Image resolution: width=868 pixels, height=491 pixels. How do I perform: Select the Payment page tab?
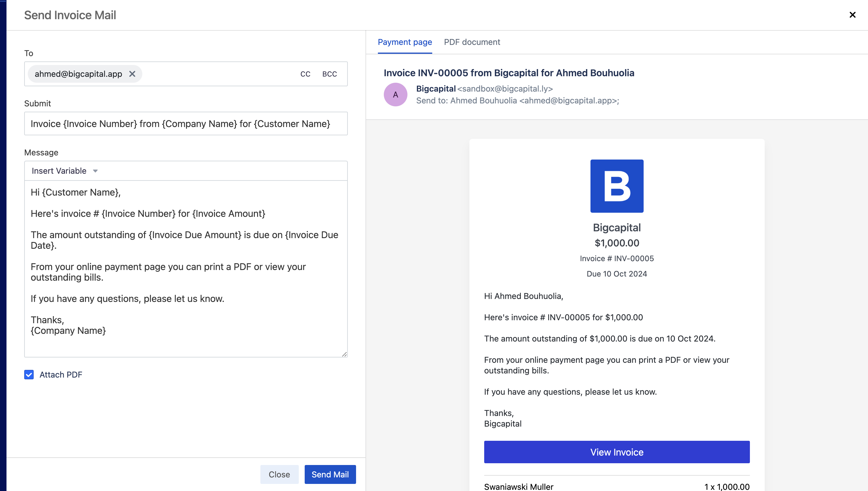pos(405,42)
